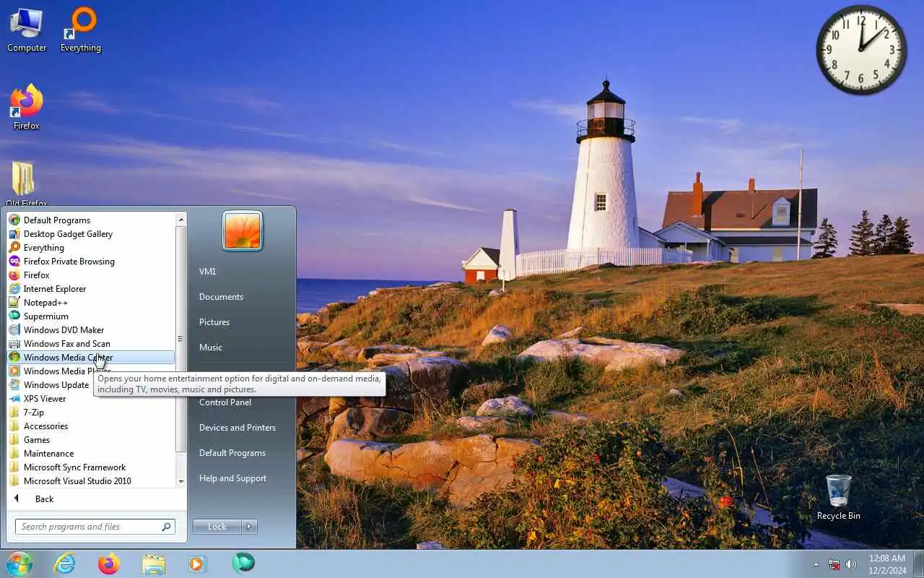Expand the Microsoft Sync Framework folder
Image resolution: width=924 pixels, height=578 pixels.
point(91,467)
